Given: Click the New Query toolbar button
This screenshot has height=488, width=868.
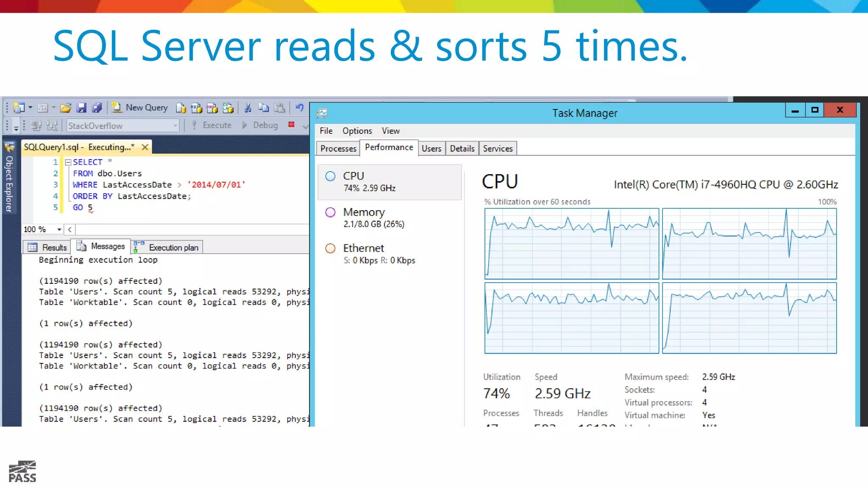Looking at the screenshot, I should (140, 108).
